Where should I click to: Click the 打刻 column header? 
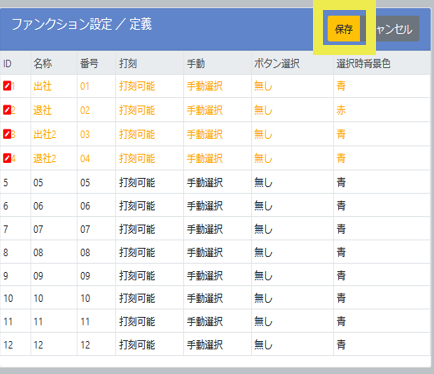(128, 63)
